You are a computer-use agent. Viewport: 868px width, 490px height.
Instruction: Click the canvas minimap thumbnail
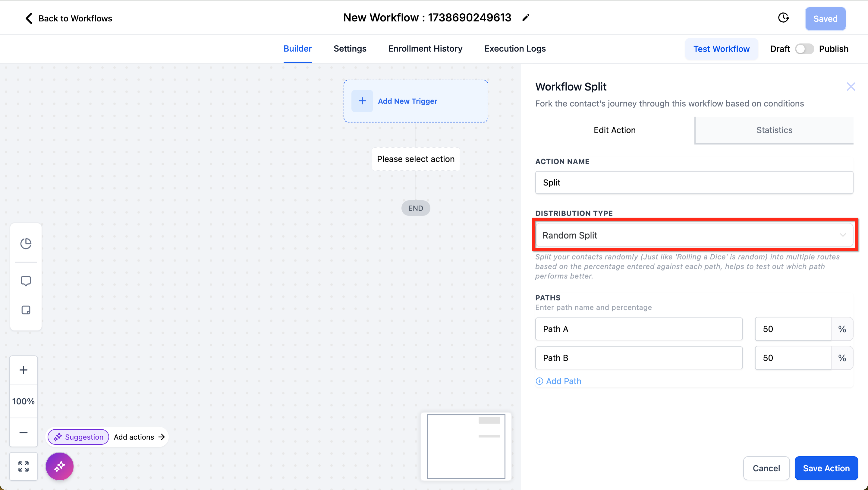coord(466,446)
